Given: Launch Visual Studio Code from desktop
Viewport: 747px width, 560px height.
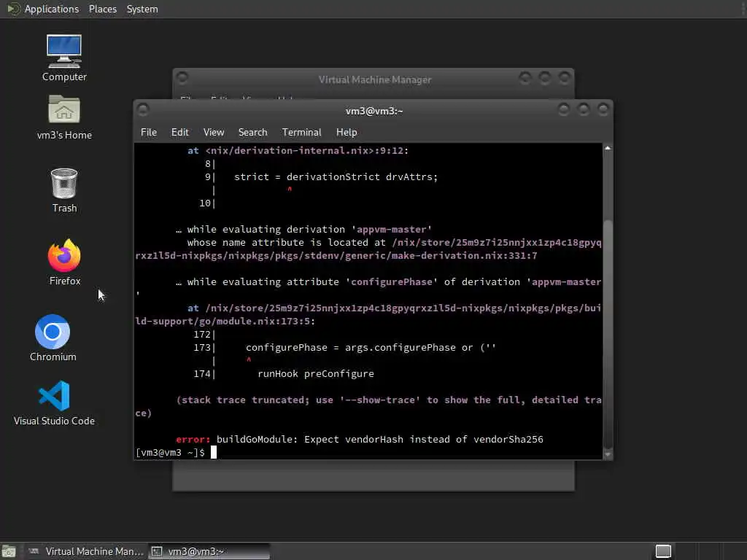Looking at the screenshot, I should pyautogui.click(x=54, y=402).
